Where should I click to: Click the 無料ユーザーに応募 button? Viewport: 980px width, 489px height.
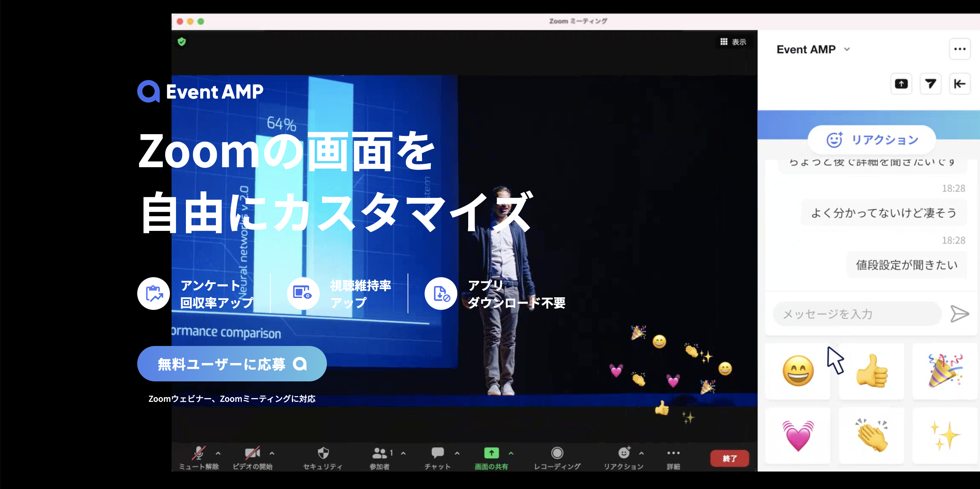232,364
